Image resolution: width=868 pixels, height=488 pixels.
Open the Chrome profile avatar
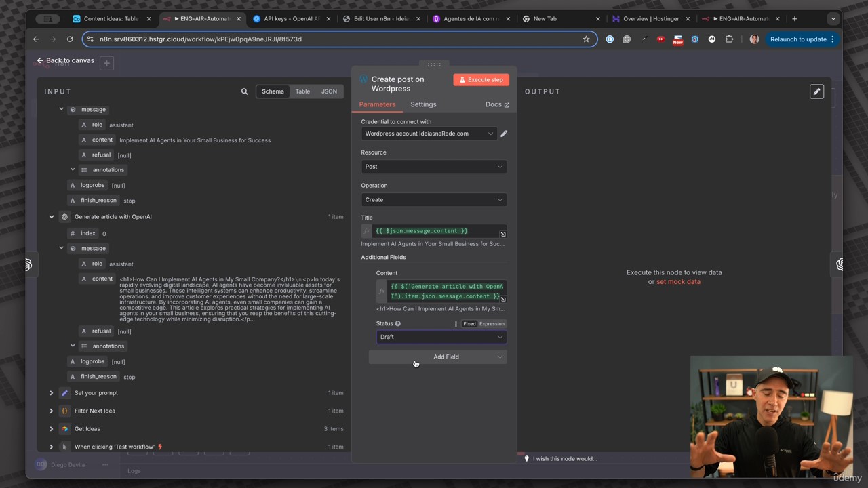click(x=754, y=39)
